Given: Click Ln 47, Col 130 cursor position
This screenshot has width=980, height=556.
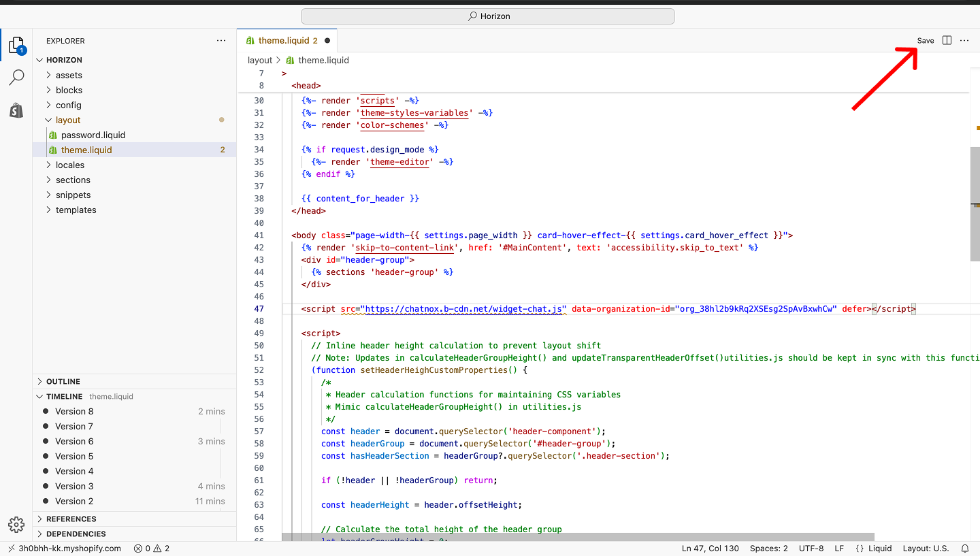Looking at the screenshot, I should click(x=710, y=549).
